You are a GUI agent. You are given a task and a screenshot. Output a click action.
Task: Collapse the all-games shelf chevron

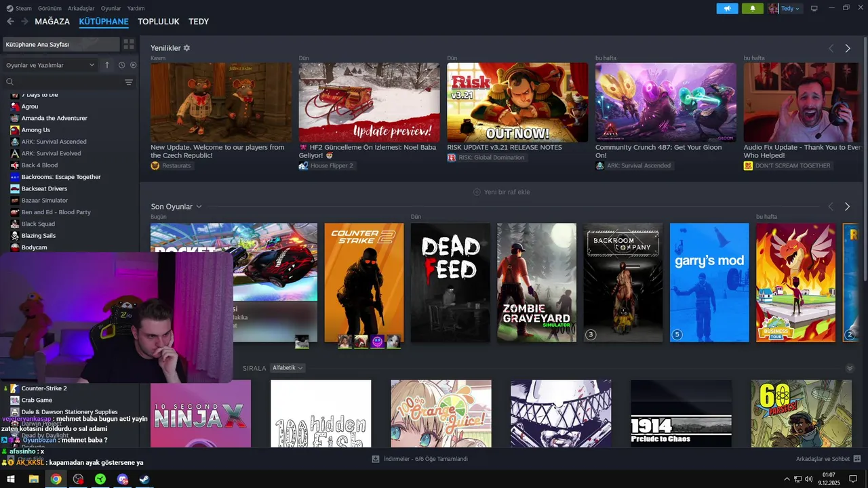[x=850, y=368]
